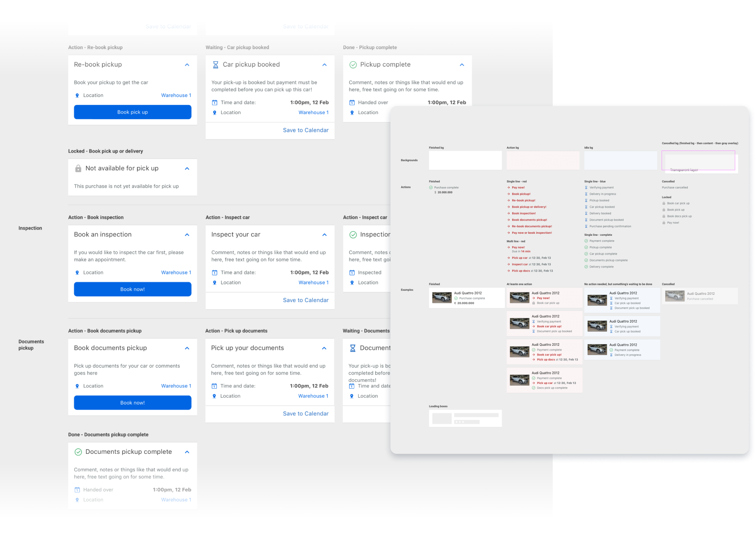756x539 pixels.
Task: Open Warehouse 1 link in Car pickup booked card
Action: [313, 112]
